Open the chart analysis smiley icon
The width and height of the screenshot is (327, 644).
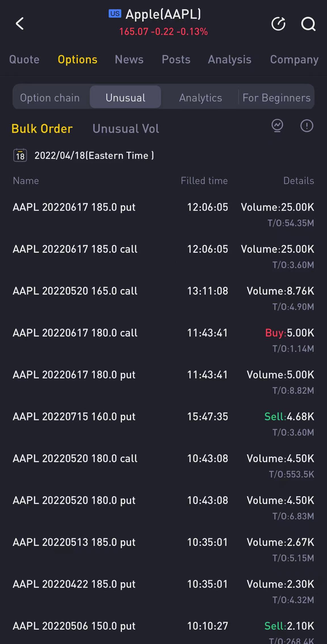click(x=277, y=126)
